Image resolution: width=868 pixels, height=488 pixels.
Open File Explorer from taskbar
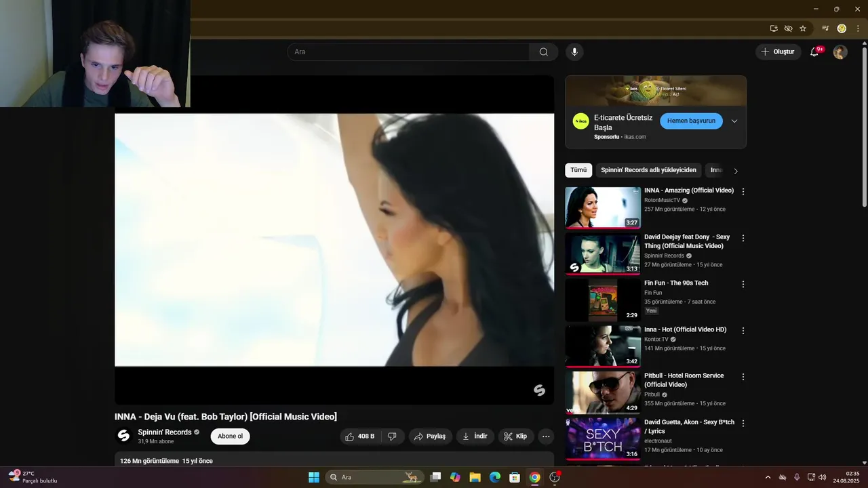click(x=475, y=477)
